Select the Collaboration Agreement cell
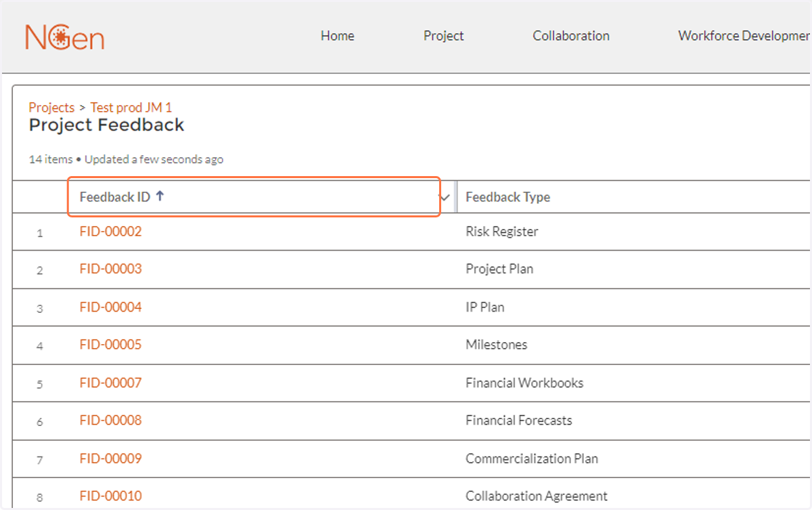 tap(537, 496)
